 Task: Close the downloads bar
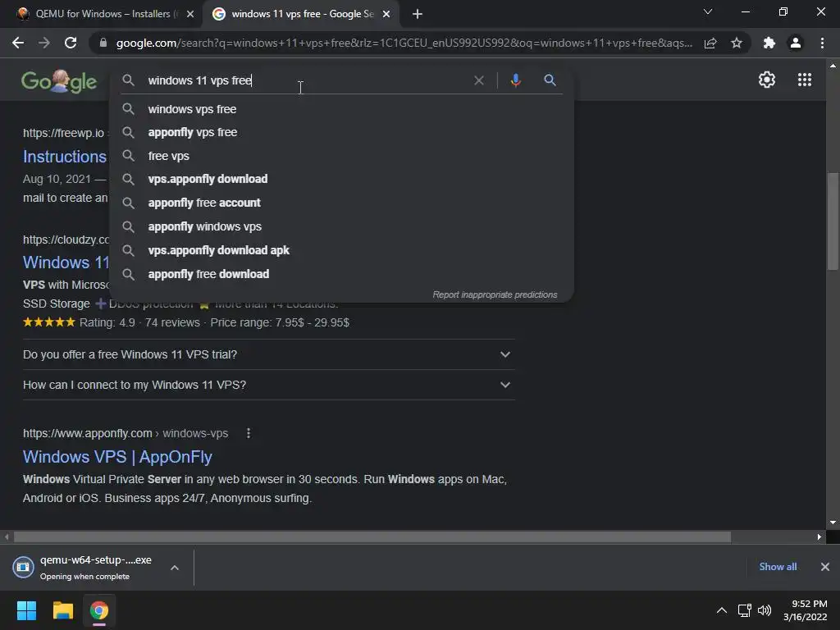[x=825, y=567]
